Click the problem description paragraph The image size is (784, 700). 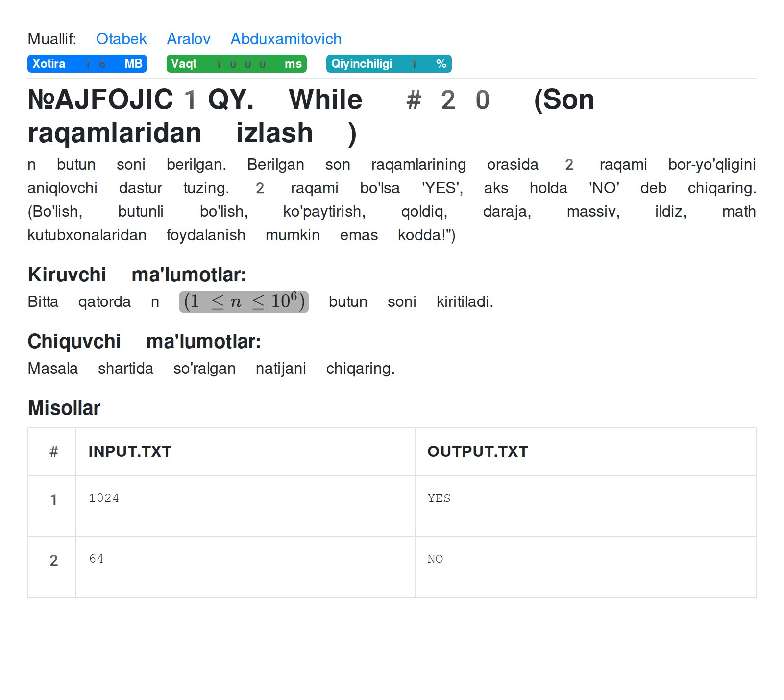coord(391,200)
